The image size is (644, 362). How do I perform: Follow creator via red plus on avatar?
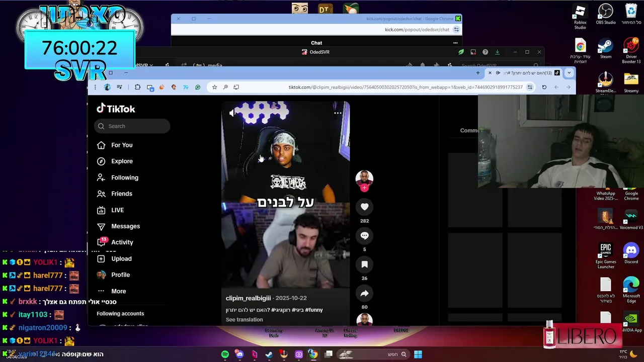[x=364, y=188]
